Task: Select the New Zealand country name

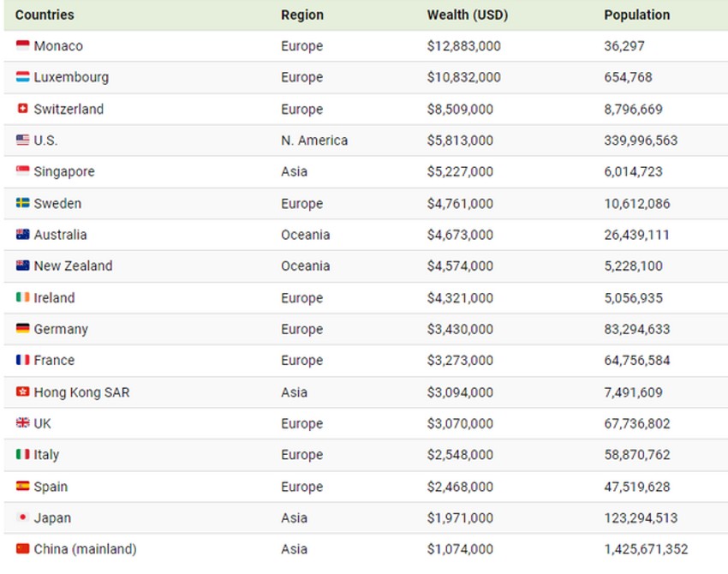Action: click(x=73, y=266)
